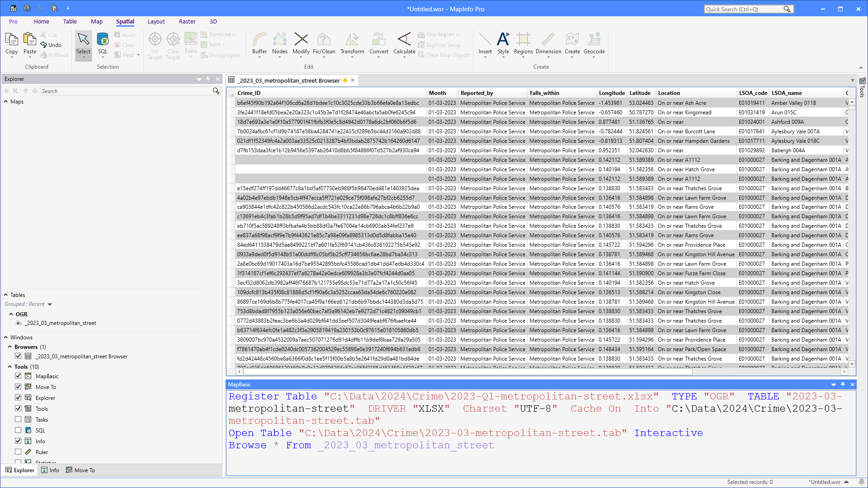Screen dimensions: 868x488
Task: Click the Explorer search field
Action: pyautogui.click(x=126, y=91)
